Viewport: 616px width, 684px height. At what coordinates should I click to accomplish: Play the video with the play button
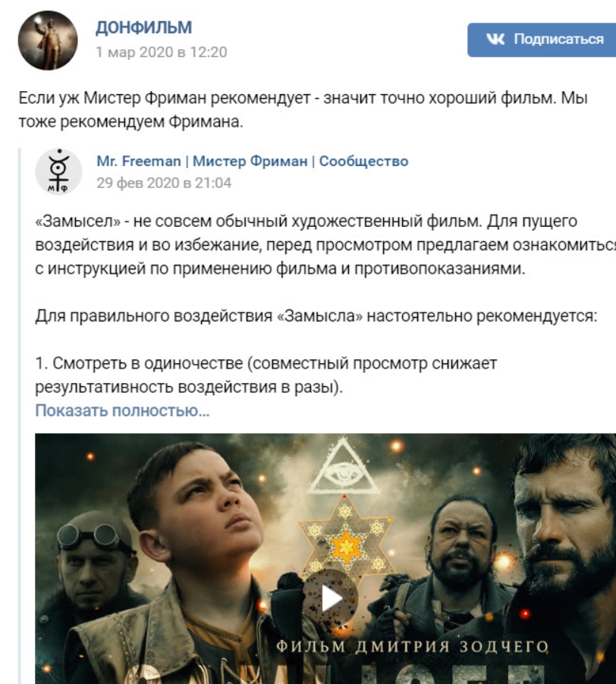coord(330,598)
